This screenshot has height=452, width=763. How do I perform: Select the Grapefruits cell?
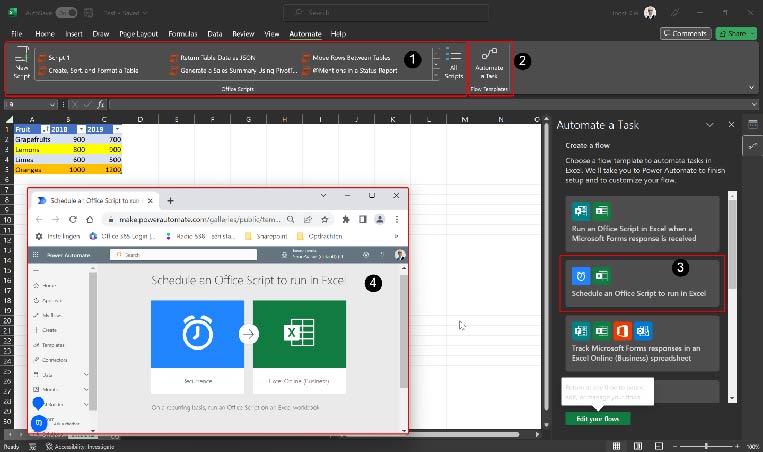point(32,140)
